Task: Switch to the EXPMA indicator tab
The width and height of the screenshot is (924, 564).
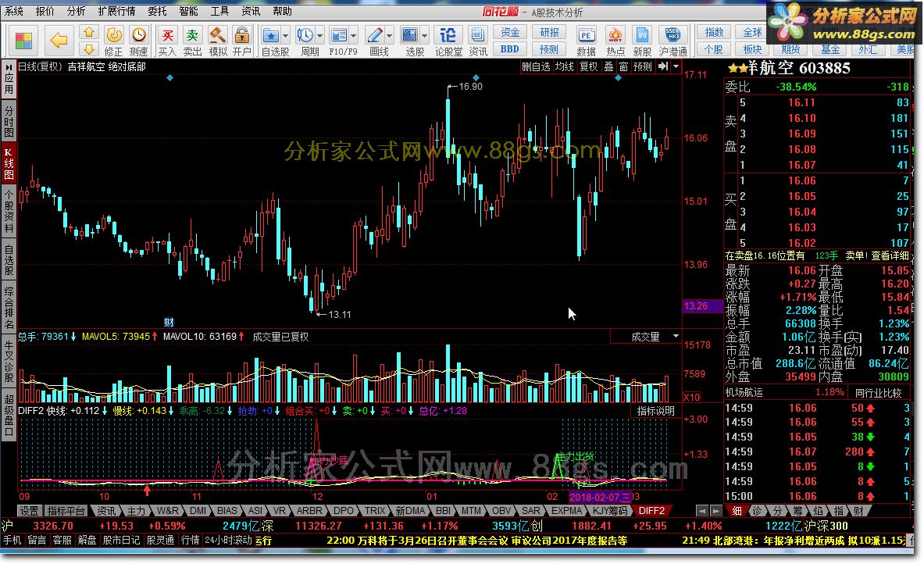Action: 566,511
